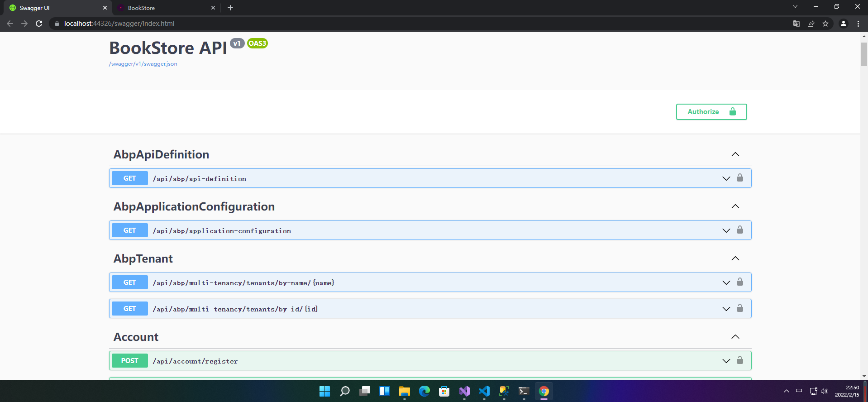Click the Chinese IME indicator in tray
Image resolution: width=868 pixels, height=402 pixels.
point(799,391)
